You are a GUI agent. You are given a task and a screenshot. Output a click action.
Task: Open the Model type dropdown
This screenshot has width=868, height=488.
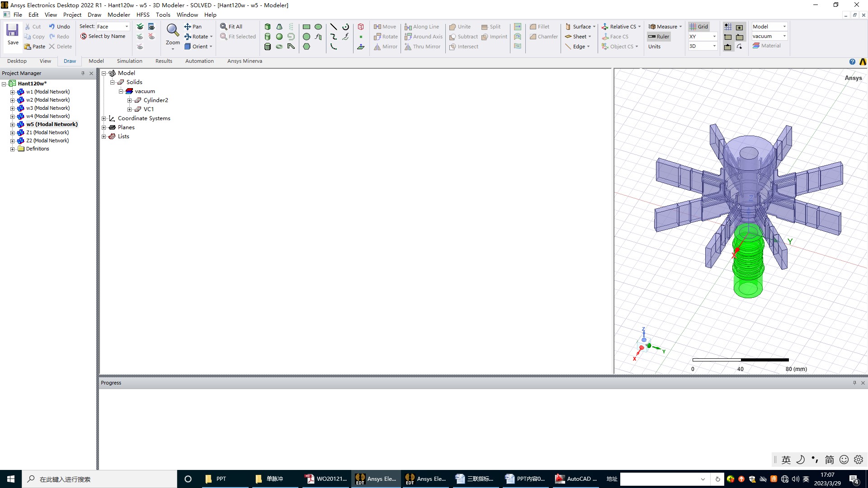[x=769, y=27]
